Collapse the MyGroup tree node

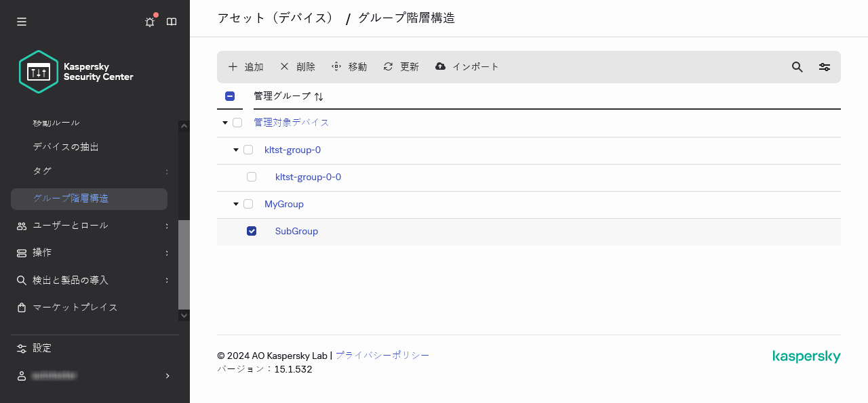click(235, 204)
